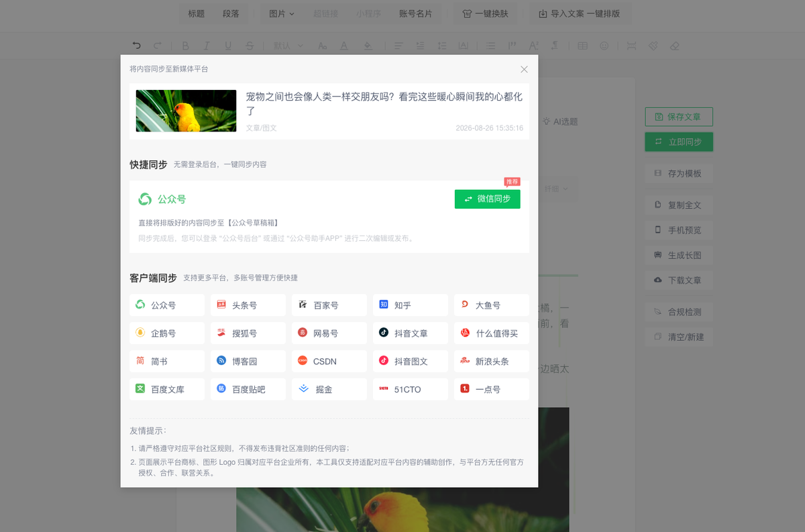Toggle strikethrough formatting
The height and width of the screenshot is (532, 805).
(x=250, y=46)
